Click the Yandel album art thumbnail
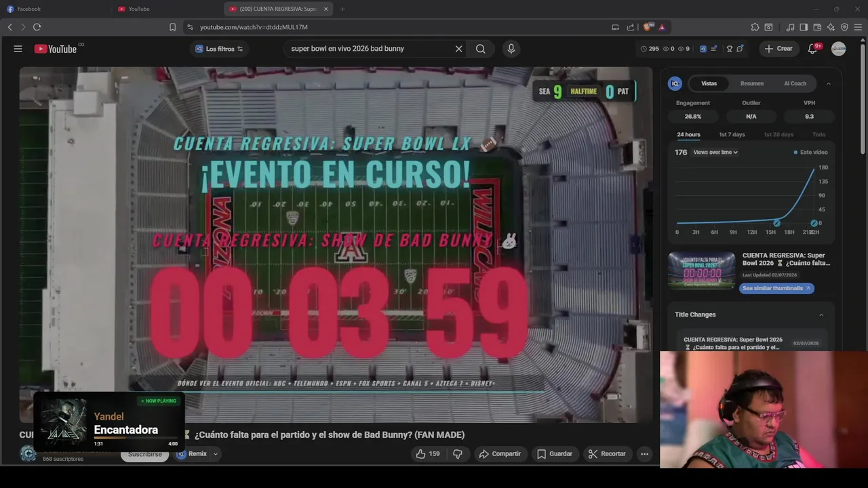Screen dimensions: 868x488 click(63, 422)
